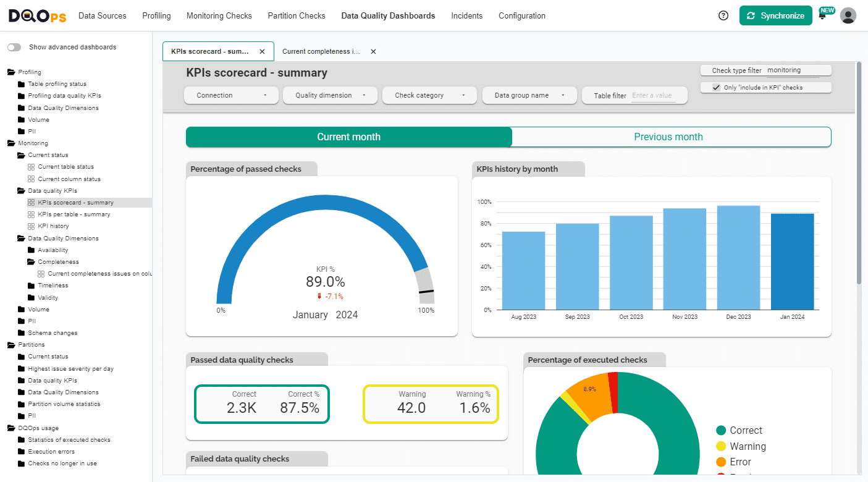Open Current table status dashboard icon
Screen dimensions: 868x482
point(31,167)
